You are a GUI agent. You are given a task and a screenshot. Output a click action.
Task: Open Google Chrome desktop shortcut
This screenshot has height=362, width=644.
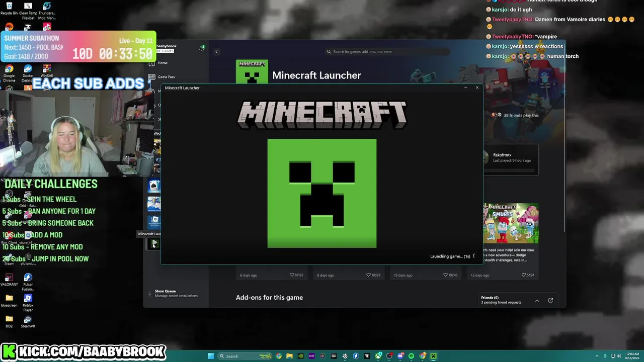pos(9,73)
